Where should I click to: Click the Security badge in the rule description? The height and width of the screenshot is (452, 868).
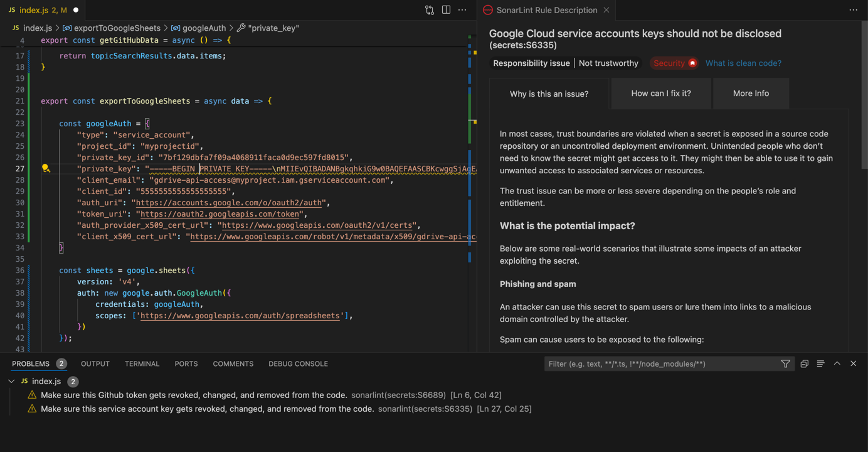(x=673, y=63)
